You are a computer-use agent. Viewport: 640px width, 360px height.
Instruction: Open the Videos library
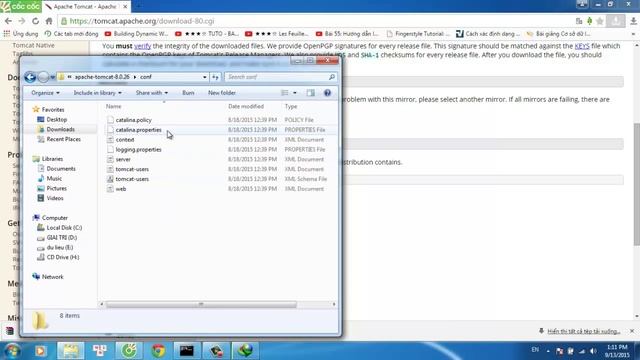[55, 198]
